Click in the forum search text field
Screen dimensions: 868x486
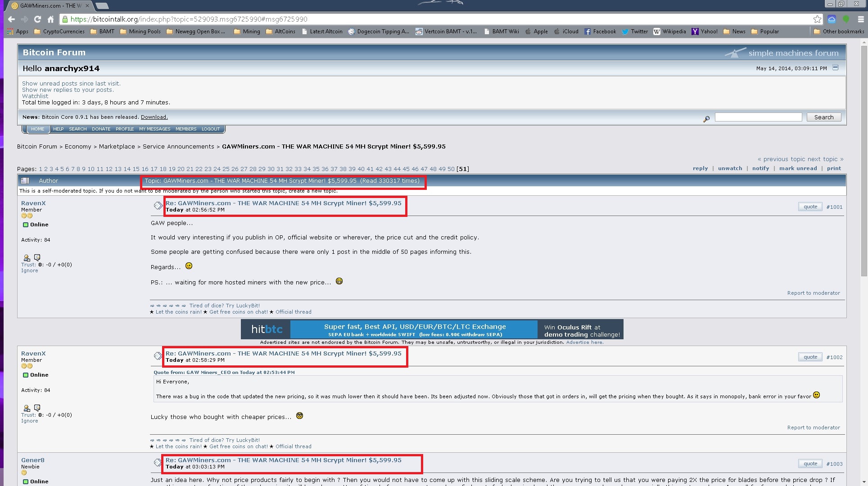pyautogui.click(x=758, y=117)
